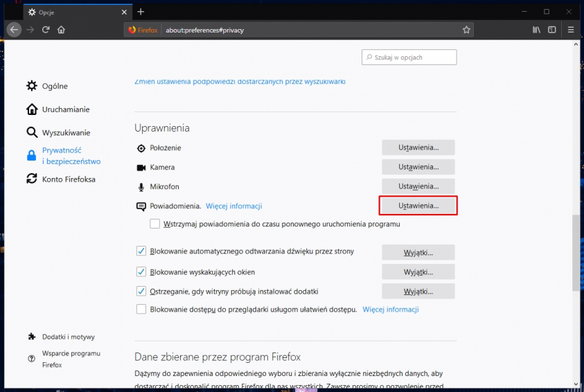Reload the current page
This screenshot has height=392, width=584.
click(46, 30)
